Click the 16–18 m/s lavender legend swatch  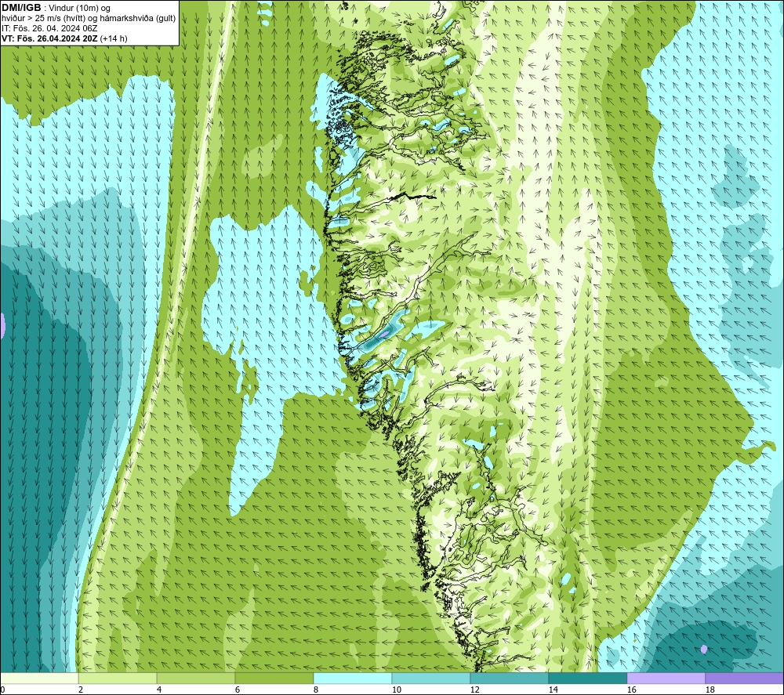[666, 678]
